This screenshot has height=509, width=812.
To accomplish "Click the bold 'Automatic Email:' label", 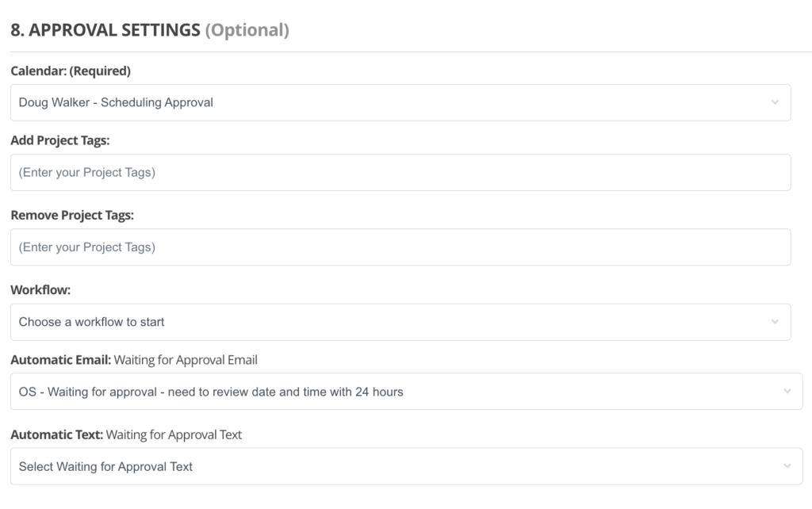I will coord(60,360).
